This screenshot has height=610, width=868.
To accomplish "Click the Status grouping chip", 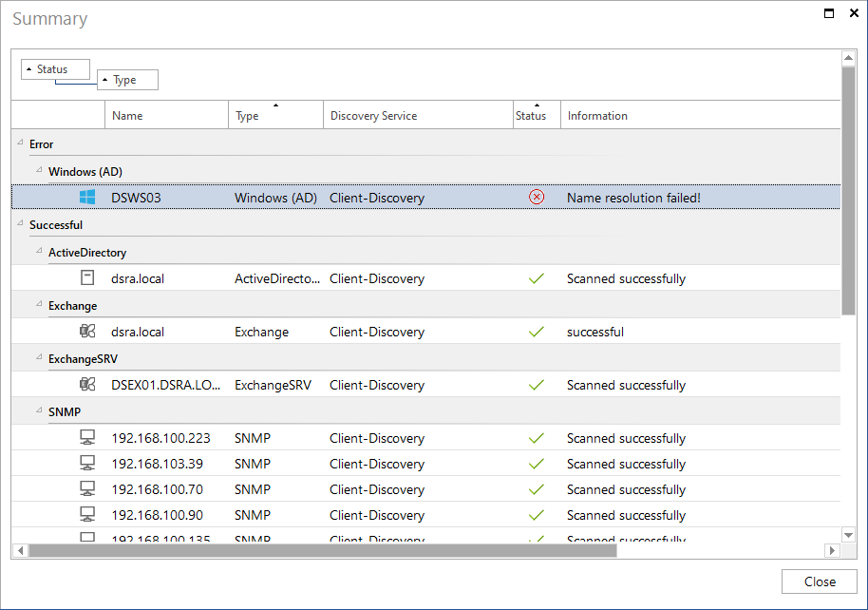I will coord(55,69).
